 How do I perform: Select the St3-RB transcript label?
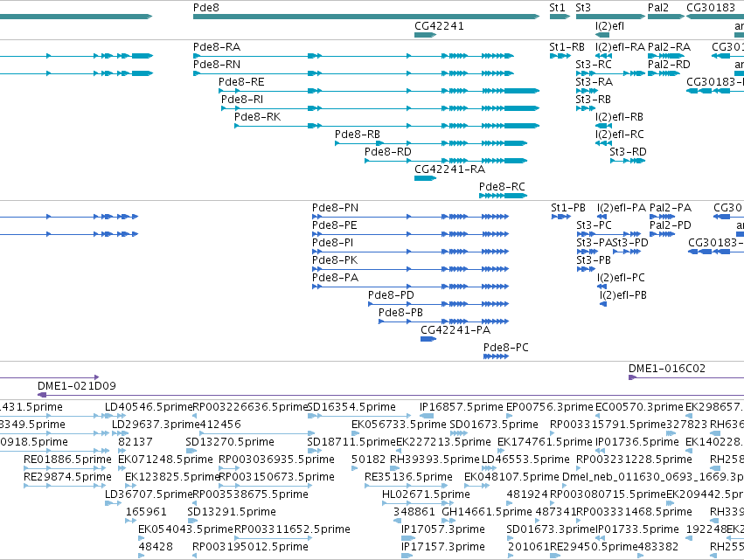pos(593,100)
